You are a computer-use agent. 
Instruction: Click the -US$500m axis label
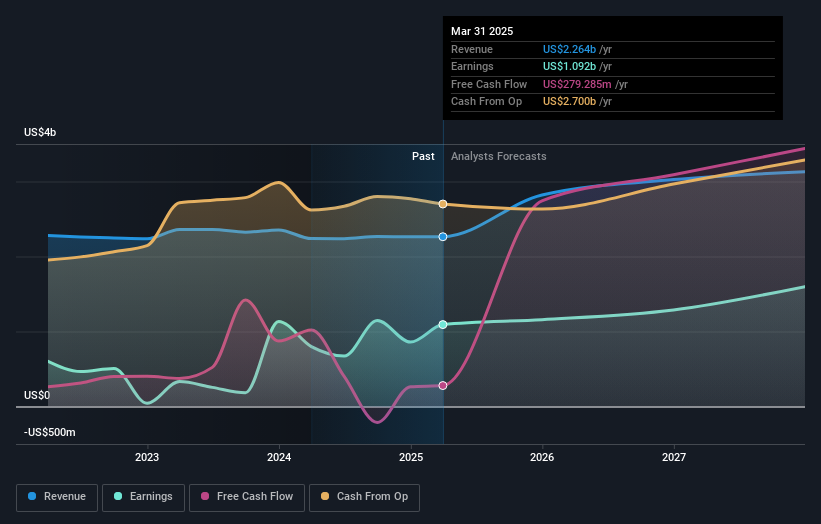[x=50, y=432]
